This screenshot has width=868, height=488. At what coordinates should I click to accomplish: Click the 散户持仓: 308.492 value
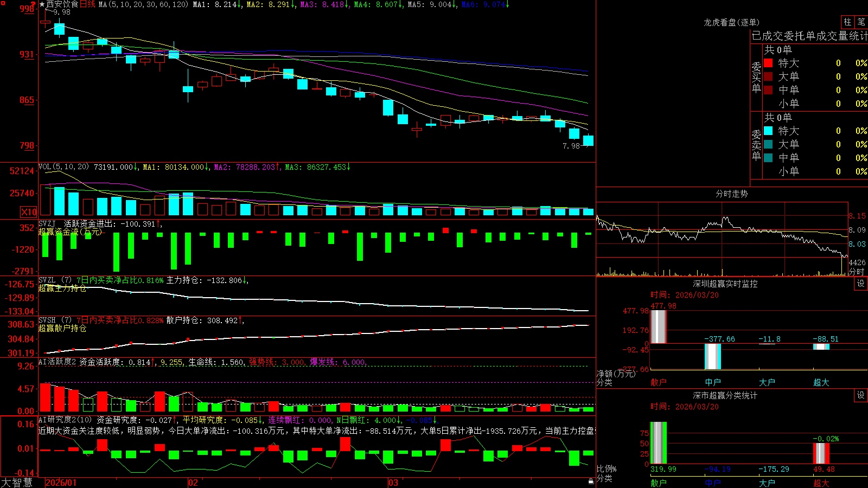pos(202,320)
